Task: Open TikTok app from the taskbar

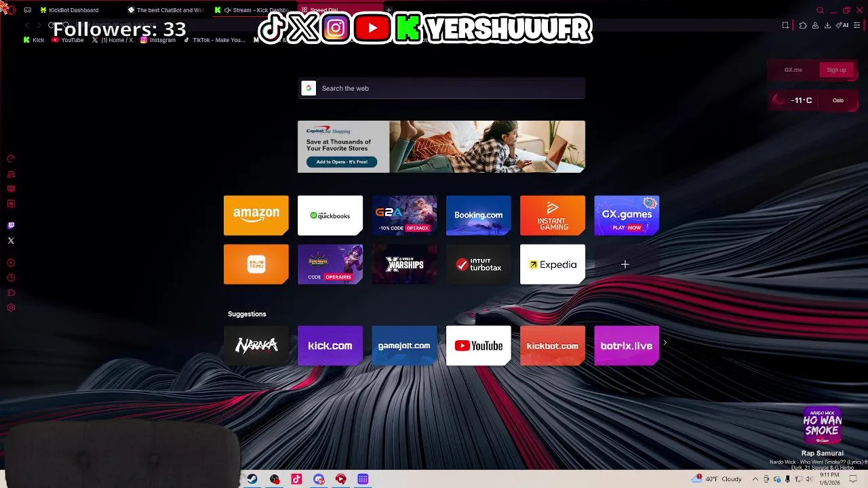Action: (x=296, y=479)
